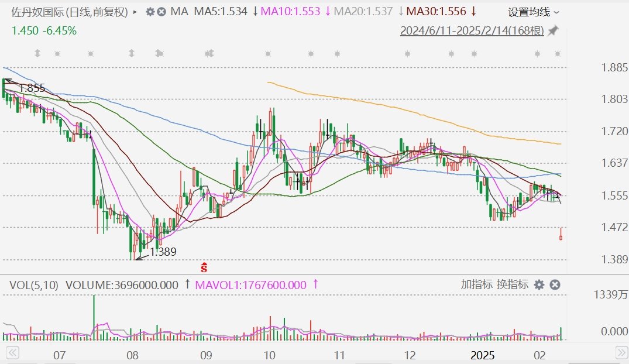
Task: Close the VOL indicator panel
Action: tap(555, 285)
